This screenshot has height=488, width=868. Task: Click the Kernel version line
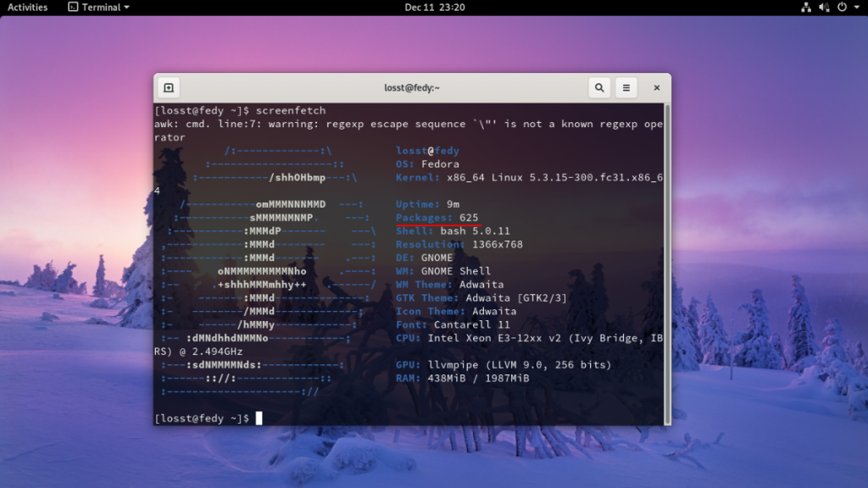click(x=529, y=178)
